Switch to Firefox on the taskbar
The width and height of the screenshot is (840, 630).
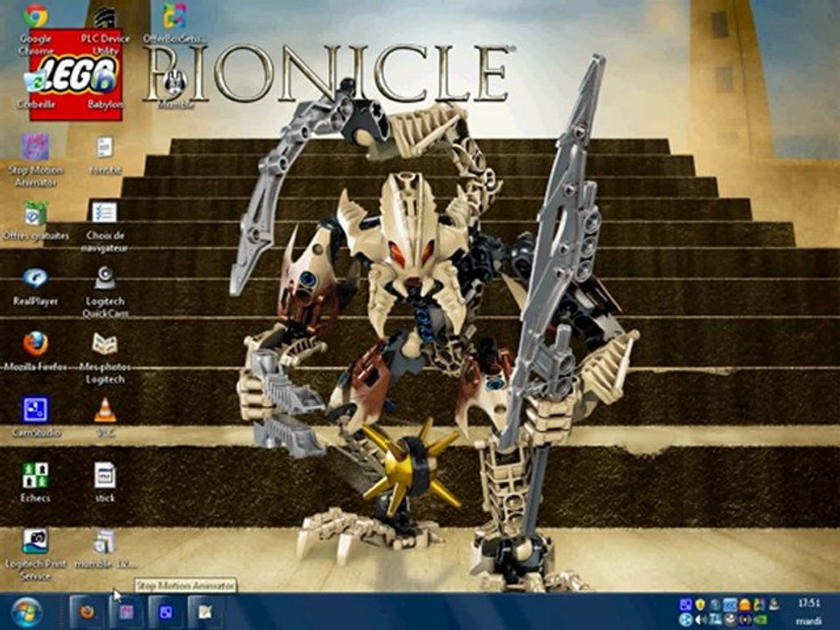click(87, 612)
